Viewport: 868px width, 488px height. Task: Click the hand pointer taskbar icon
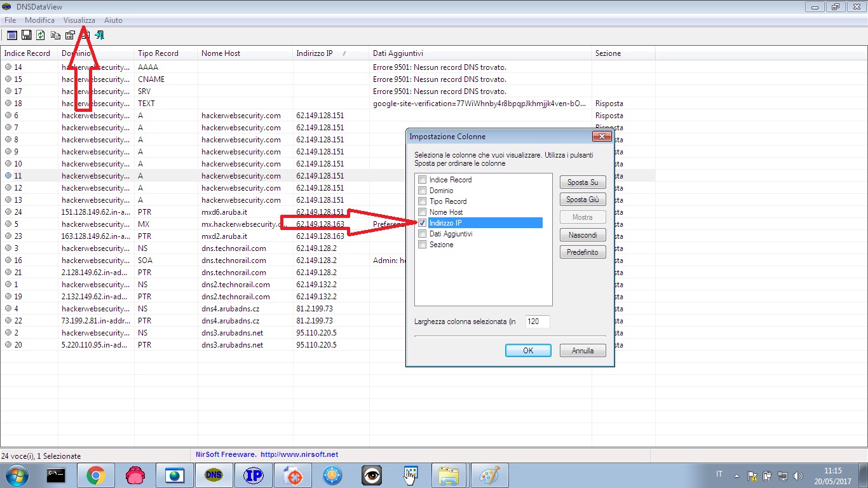click(x=411, y=475)
